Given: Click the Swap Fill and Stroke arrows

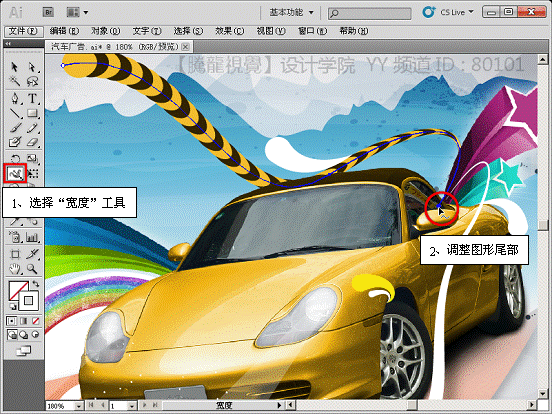Looking at the screenshot, I should click(36, 284).
